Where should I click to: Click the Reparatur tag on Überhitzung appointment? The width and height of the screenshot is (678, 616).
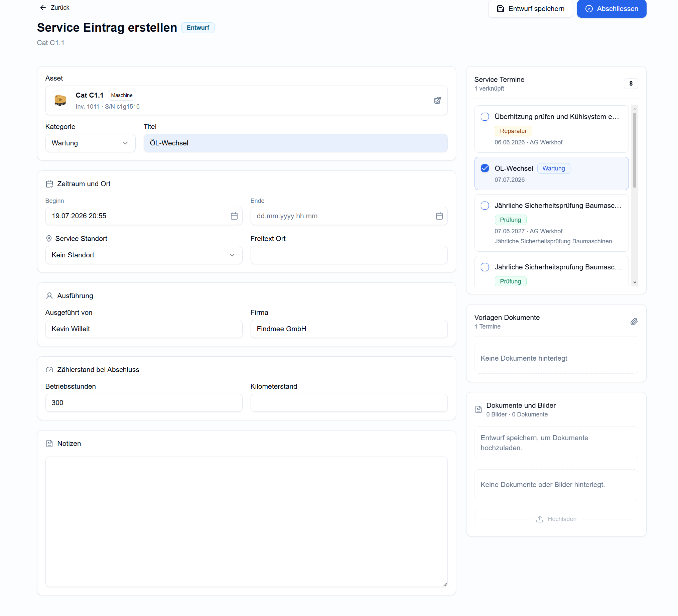(513, 131)
